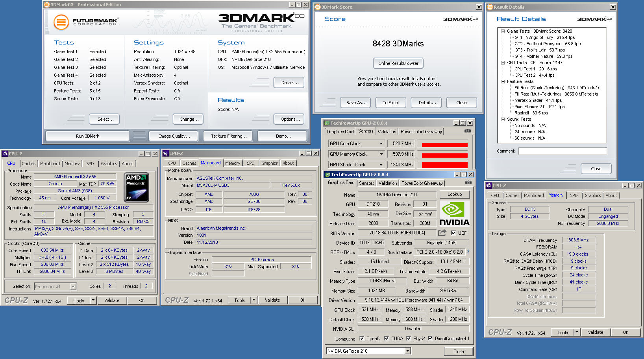Switch to Sensors tab in front GPU-Z window
The width and height of the screenshot is (644, 359).
pyautogui.click(x=366, y=183)
